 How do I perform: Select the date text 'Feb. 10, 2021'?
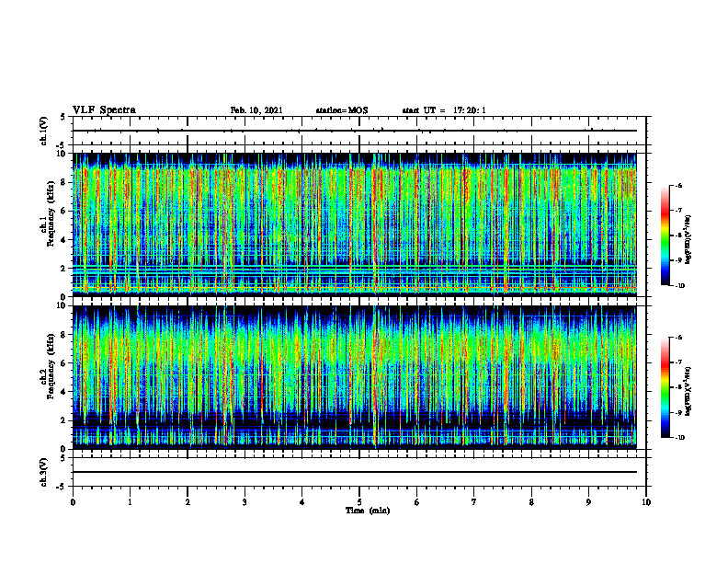point(256,110)
